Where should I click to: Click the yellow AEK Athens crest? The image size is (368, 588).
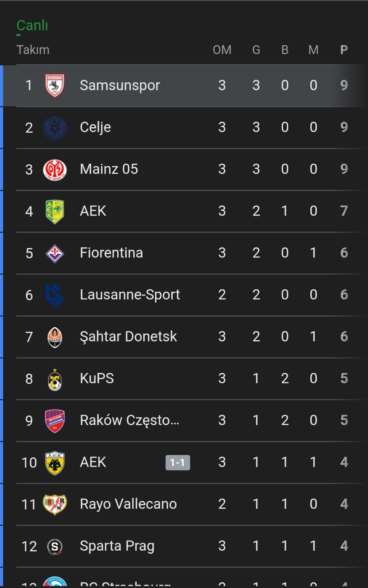coord(55,463)
